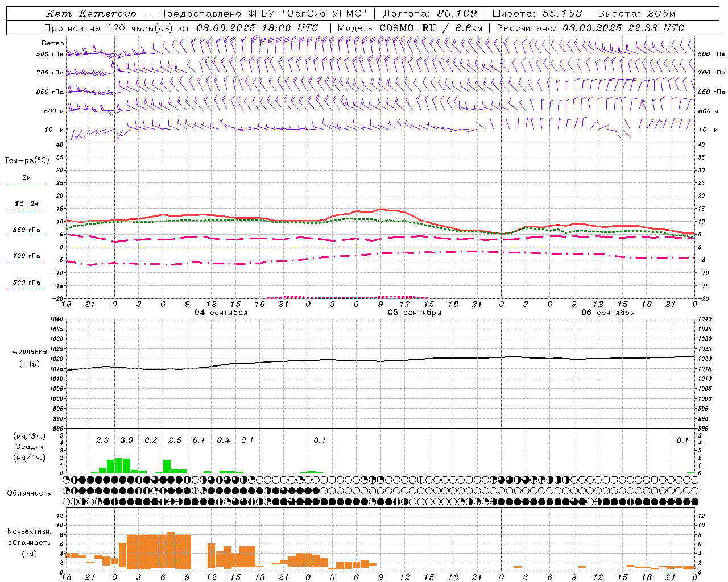Screen dimensions: 728x582
Task: Click the 05 сентября date label
Action: click(414, 312)
